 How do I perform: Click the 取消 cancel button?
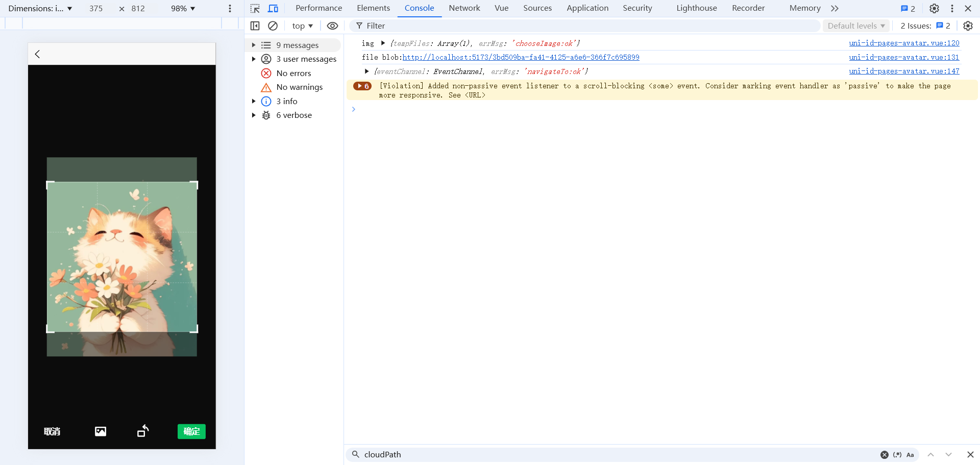(x=52, y=431)
